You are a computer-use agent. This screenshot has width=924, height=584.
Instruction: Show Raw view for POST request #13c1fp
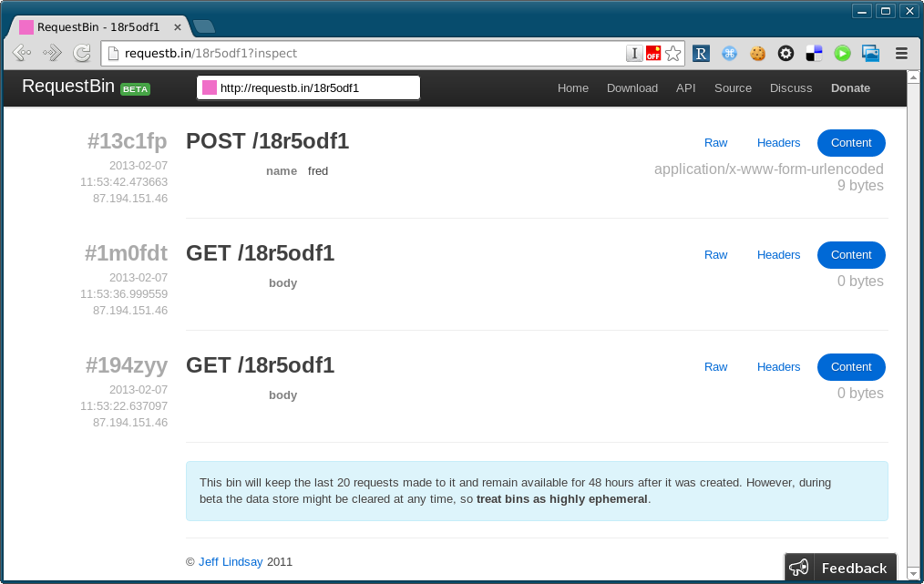[715, 143]
